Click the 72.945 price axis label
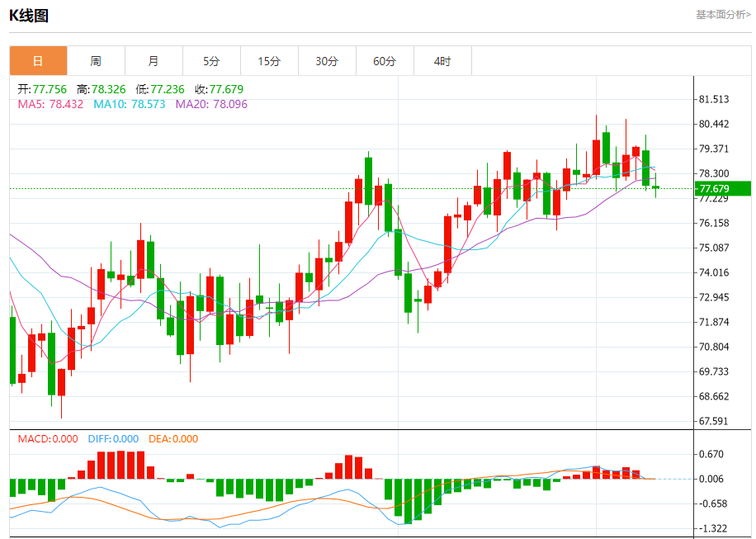 point(714,297)
